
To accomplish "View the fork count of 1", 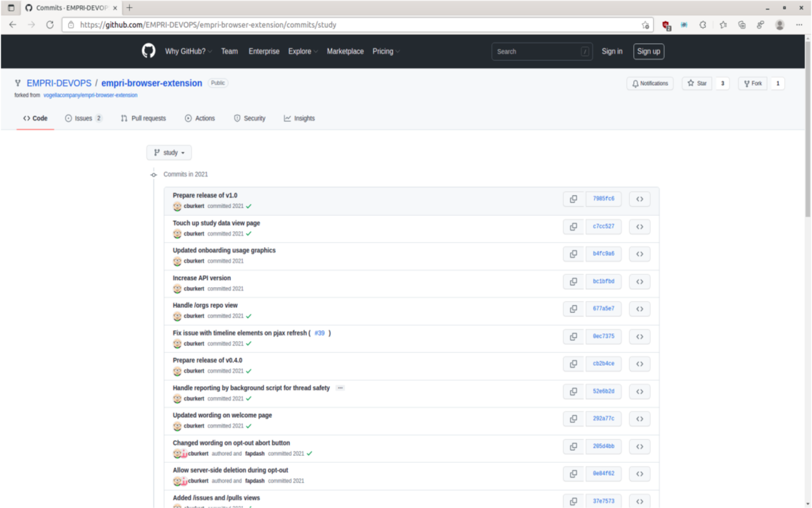I will pos(778,83).
